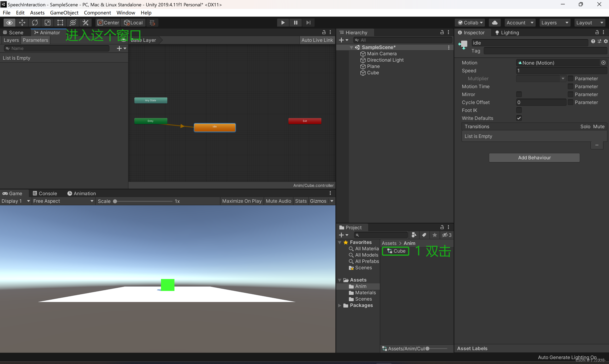This screenshot has width=609, height=364.
Task: Toggle the Write Defaults checkbox
Action: tap(519, 118)
